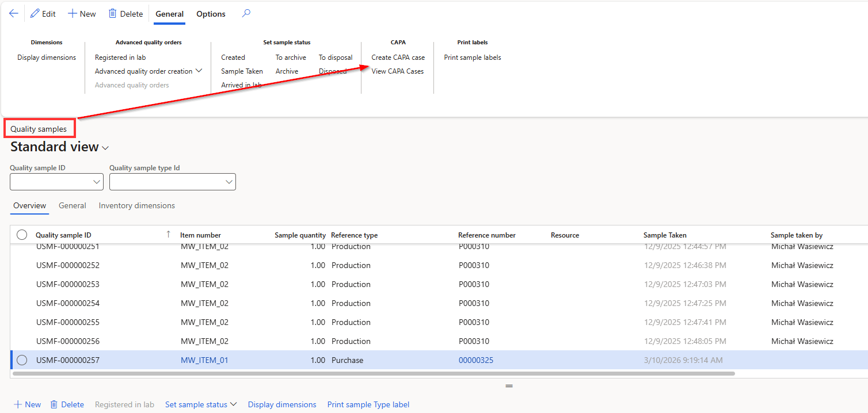Select row USMF-000000254
The height and width of the screenshot is (413, 868).
coord(439,303)
